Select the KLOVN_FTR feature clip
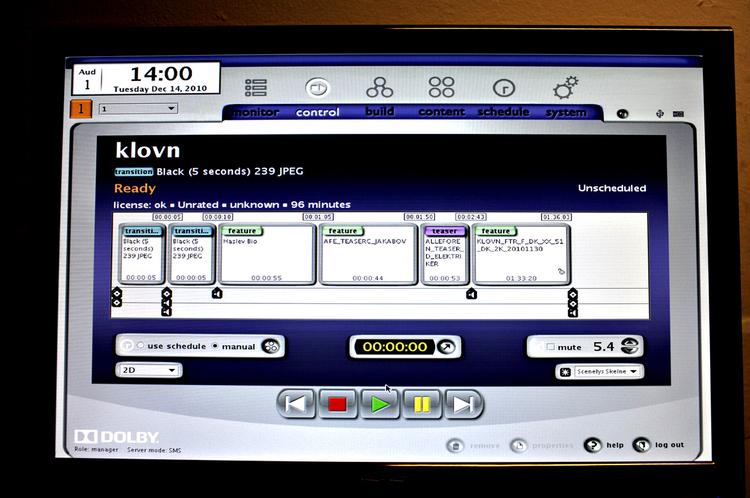This screenshot has height=498, width=750. 521,255
